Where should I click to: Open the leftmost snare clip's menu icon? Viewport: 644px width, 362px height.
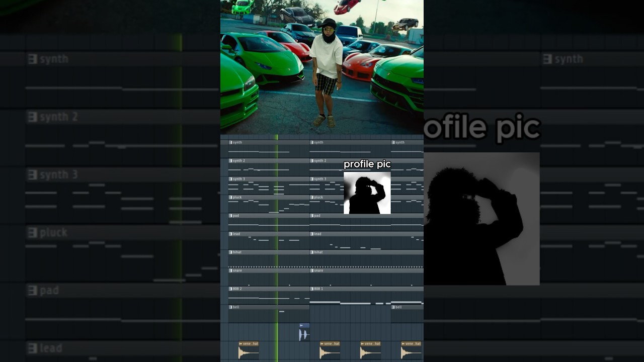pyautogui.click(x=231, y=270)
